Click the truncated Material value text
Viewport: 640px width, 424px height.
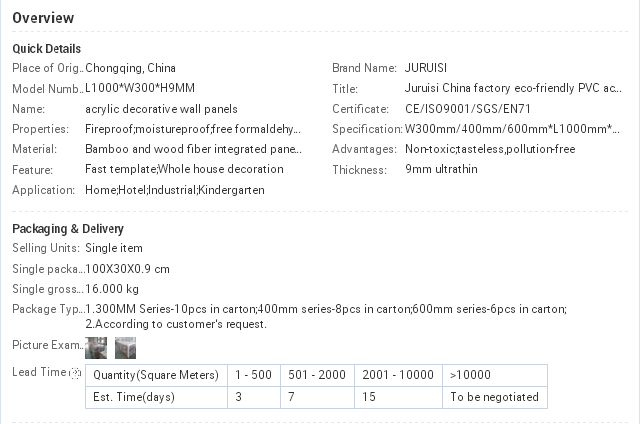pos(193,149)
